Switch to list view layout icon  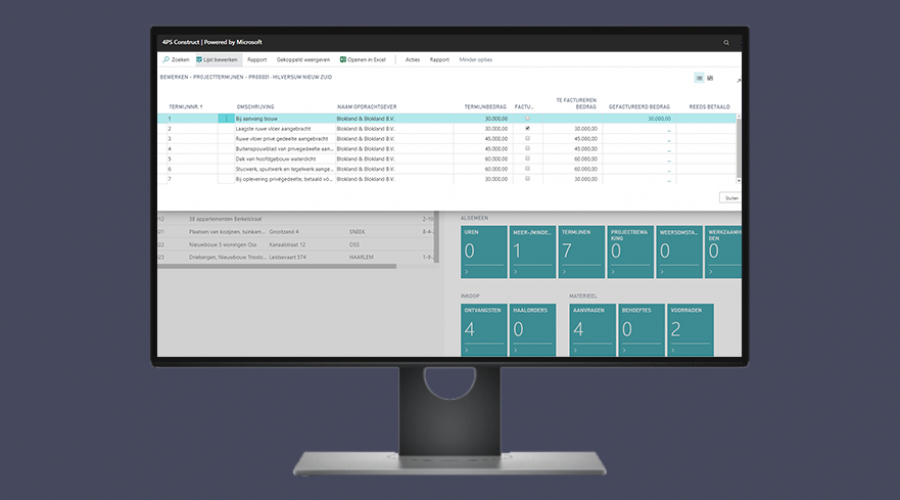[699, 78]
